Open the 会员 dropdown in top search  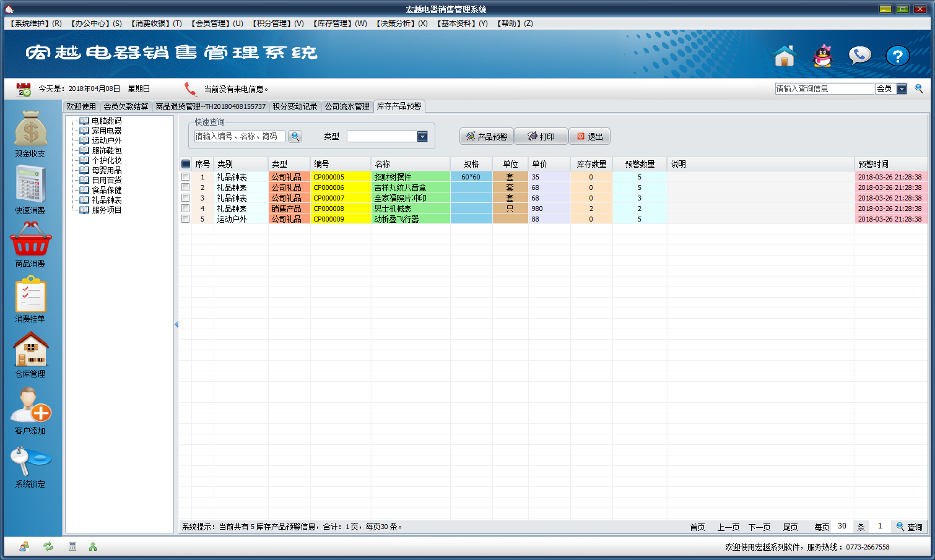[902, 89]
